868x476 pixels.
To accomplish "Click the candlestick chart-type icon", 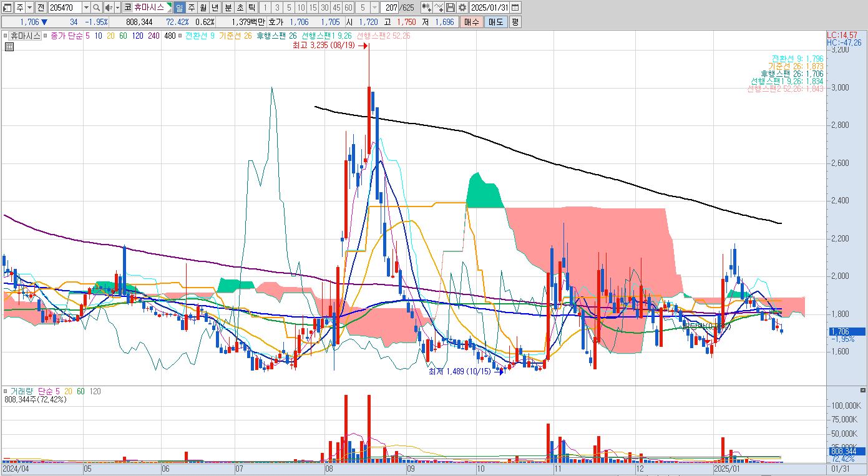I will point(427,7).
